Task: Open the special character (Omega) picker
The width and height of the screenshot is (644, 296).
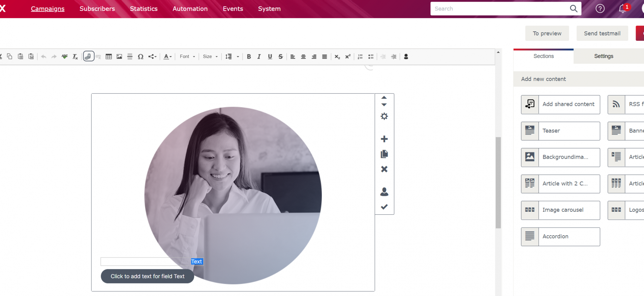Action: coord(141,57)
